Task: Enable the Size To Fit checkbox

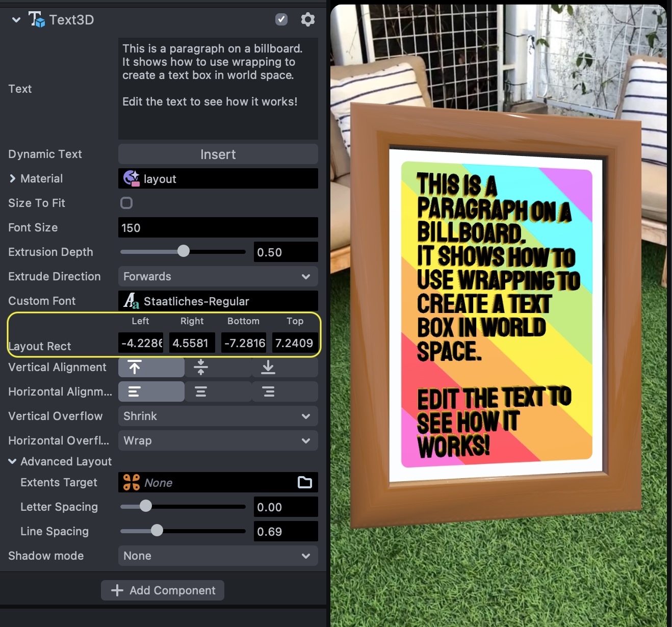Action: (x=126, y=203)
